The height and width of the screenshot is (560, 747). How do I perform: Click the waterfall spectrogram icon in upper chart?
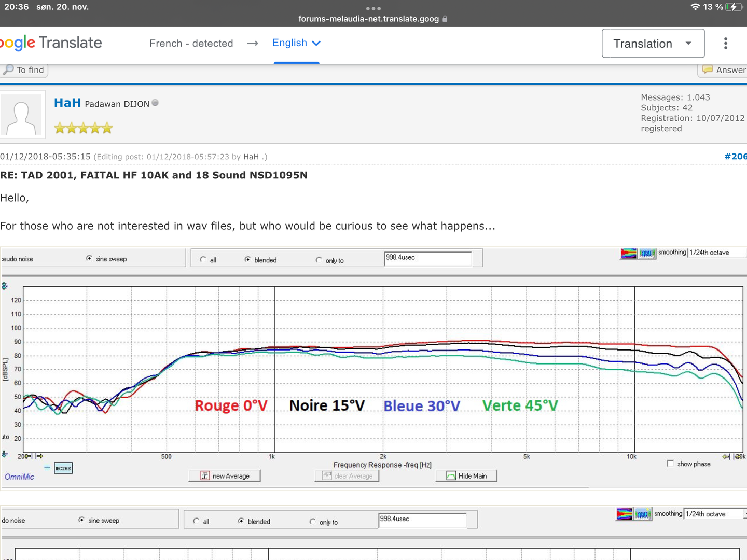coord(628,254)
